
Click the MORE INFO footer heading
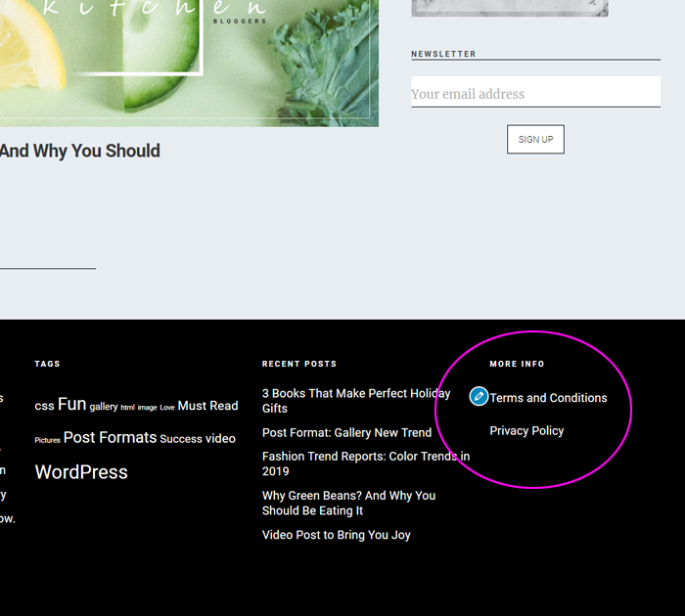click(517, 364)
